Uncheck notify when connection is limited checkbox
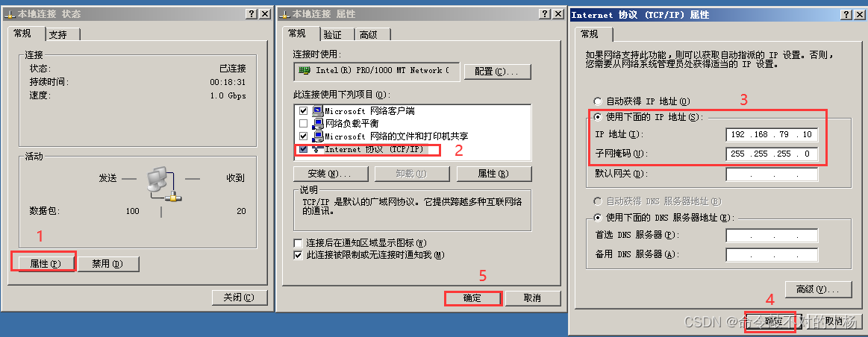Viewport: 868px width, 337px height. 298,255
